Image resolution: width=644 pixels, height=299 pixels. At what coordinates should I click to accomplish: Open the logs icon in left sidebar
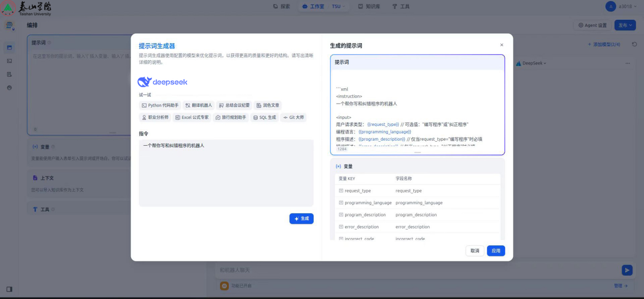(x=10, y=74)
